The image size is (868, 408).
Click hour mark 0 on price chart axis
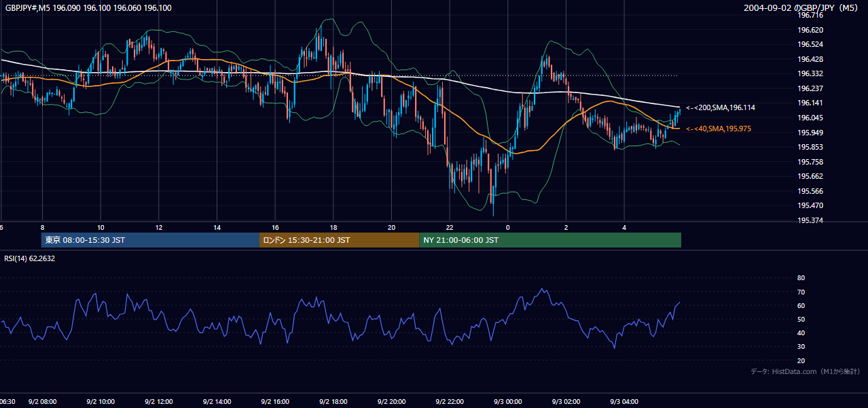coord(508,226)
